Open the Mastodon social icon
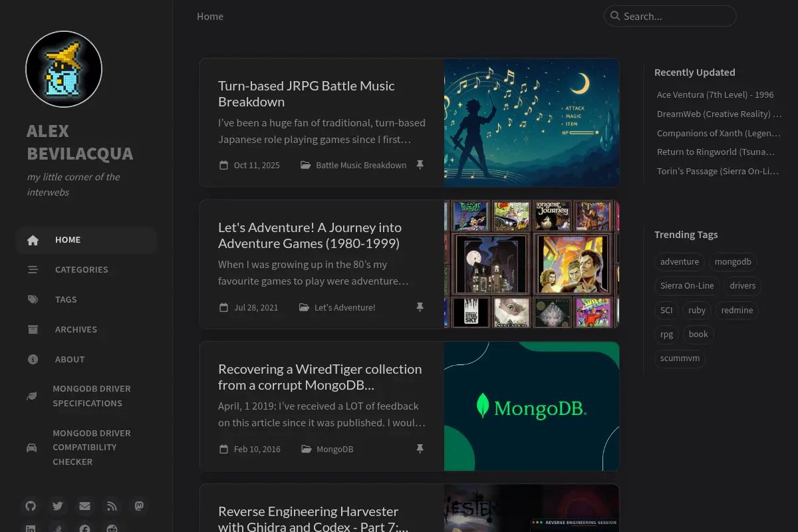 click(x=138, y=506)
